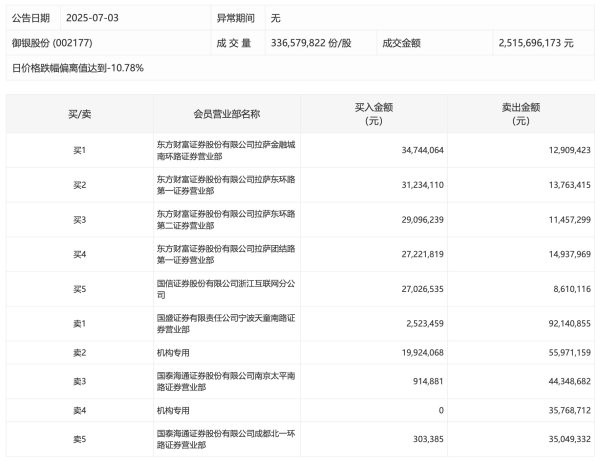The height and width of the screenshot is (461, 600).
Task: Select the 卖3 row label
Action: coord(80,382)
